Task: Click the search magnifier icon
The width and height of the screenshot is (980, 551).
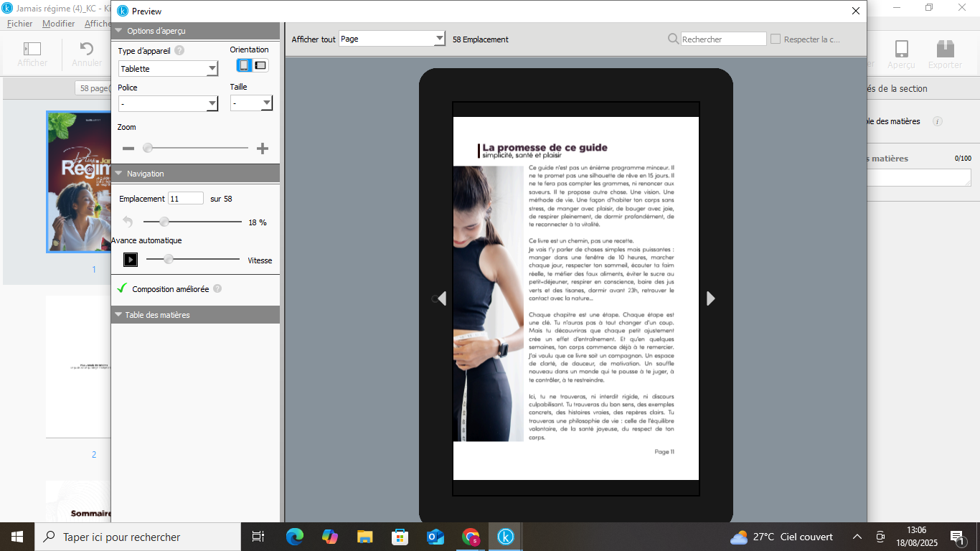Action: point(673,39)
